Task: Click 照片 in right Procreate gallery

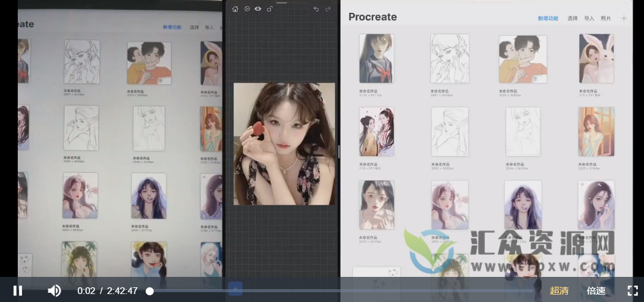Action: coord(605,18)
